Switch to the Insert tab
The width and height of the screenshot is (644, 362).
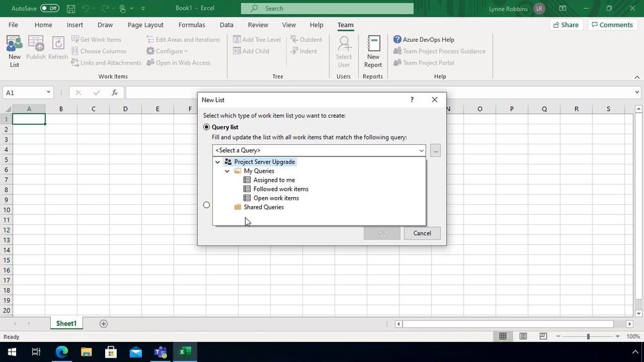[75, 24]
